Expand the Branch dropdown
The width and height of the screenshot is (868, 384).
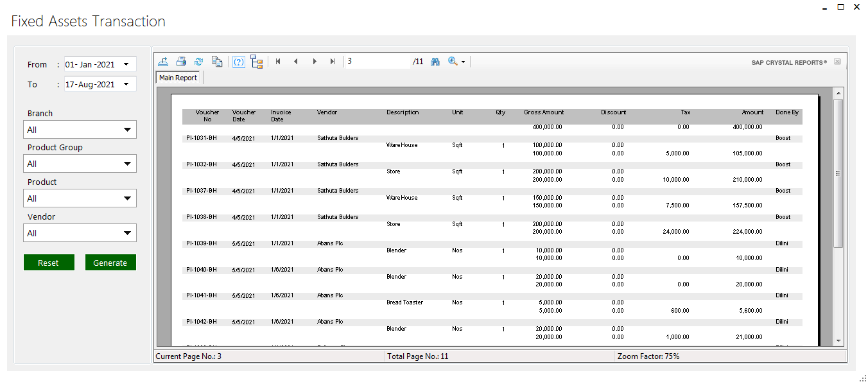click(x=127, y=130)
